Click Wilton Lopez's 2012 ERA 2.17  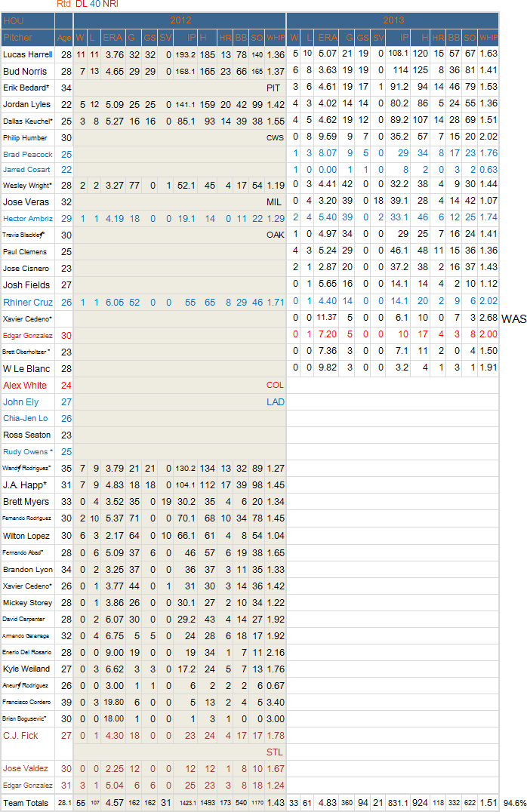[x=115, y=536]
